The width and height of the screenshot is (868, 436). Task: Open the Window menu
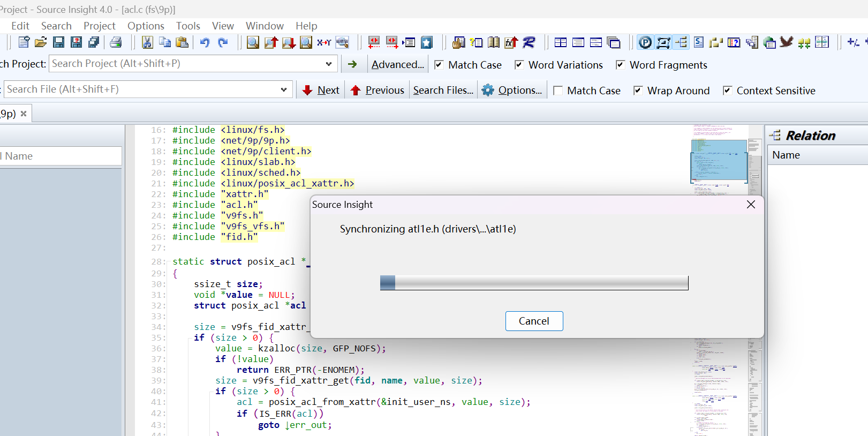coord(265,26)
